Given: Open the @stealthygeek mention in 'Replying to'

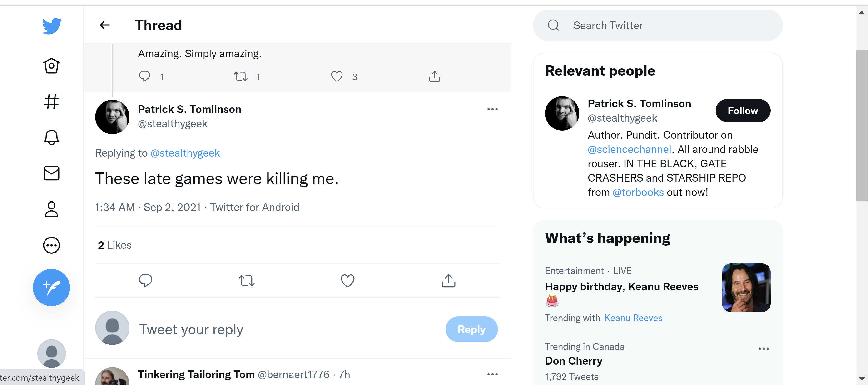Looking at the screenshot, I should tap(185, 153).
